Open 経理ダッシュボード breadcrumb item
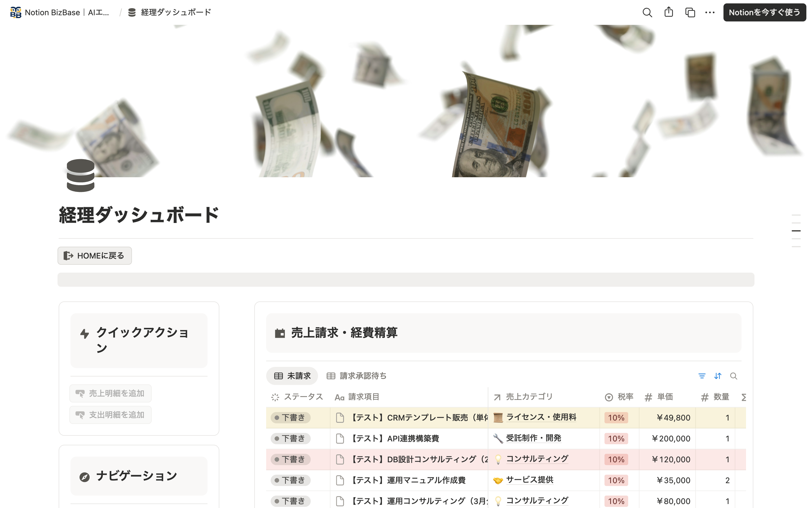Screen dimensions: 812x508 pos(170,12)
